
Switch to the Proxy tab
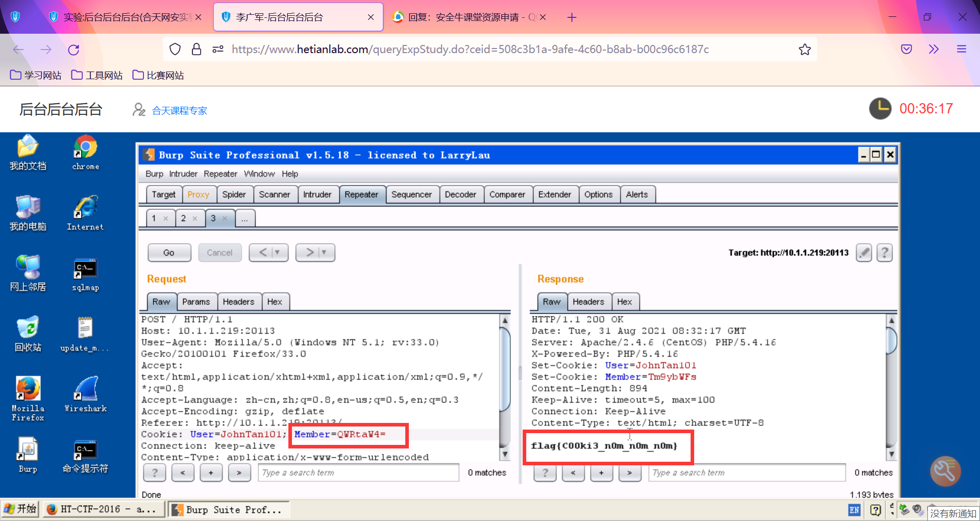pyautogui.click(x=198, y=195)
